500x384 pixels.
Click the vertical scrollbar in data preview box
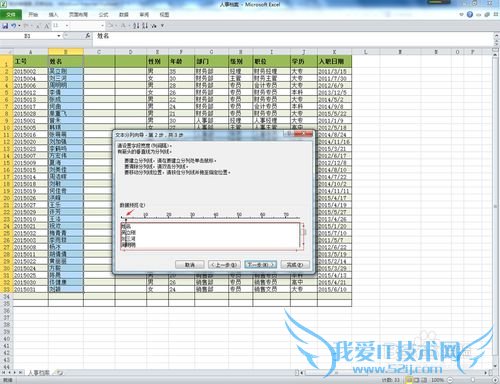click(304, 235)
